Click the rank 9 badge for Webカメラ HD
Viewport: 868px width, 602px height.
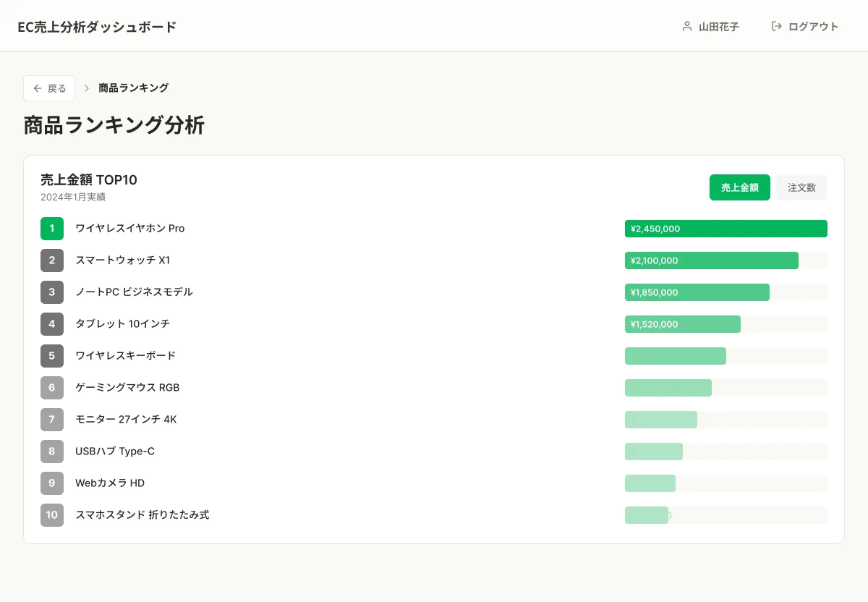(x=51, y=483)
